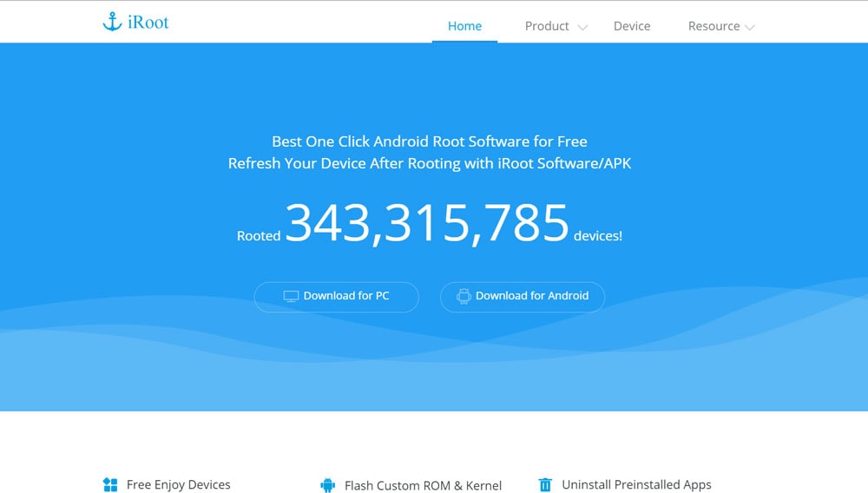Image resolution: width=868 pixels, height=493 pixels.
Task: Click the 'devices!' label after the counter
Action: click(x=598, y=236)
